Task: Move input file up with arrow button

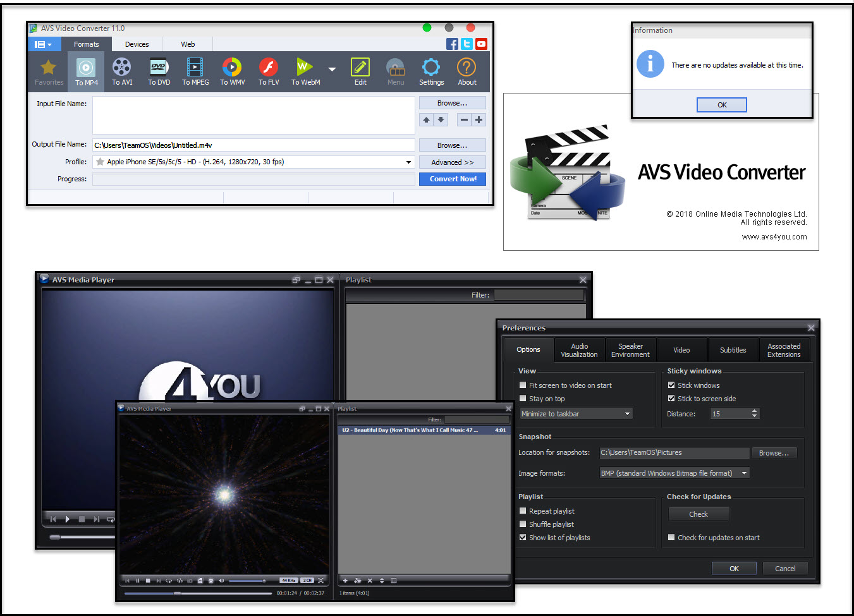Action: [x=426, y=119]
